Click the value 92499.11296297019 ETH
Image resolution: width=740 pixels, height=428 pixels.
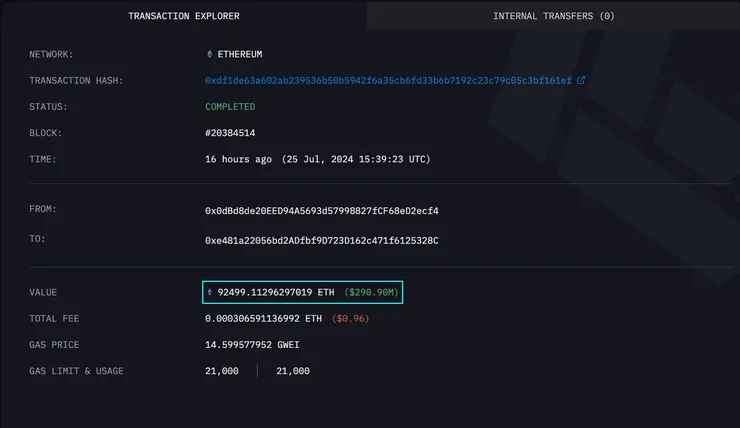coord(276,293)
